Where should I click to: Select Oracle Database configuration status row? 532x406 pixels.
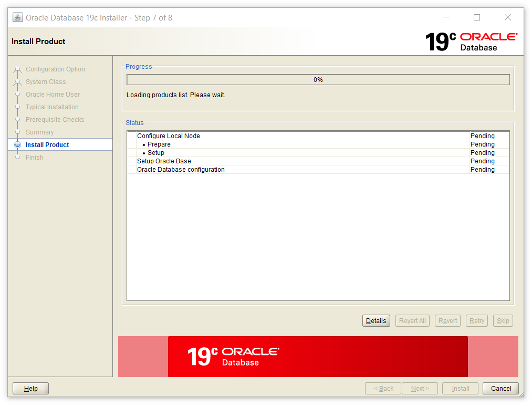click(x=181, y=170)
